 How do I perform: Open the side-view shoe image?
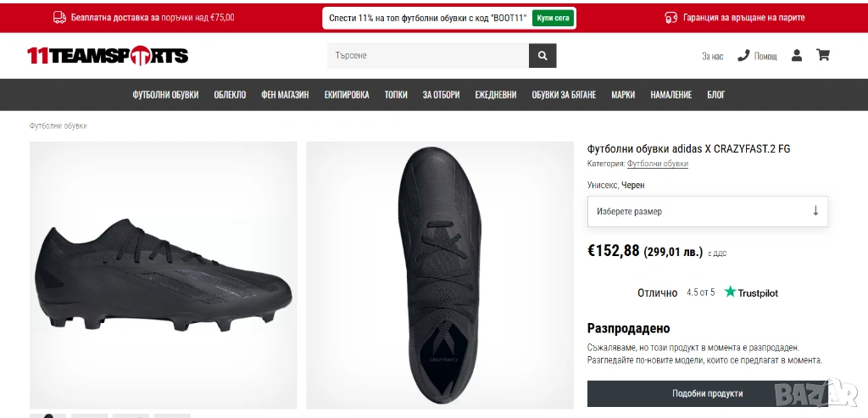point(164,275)
